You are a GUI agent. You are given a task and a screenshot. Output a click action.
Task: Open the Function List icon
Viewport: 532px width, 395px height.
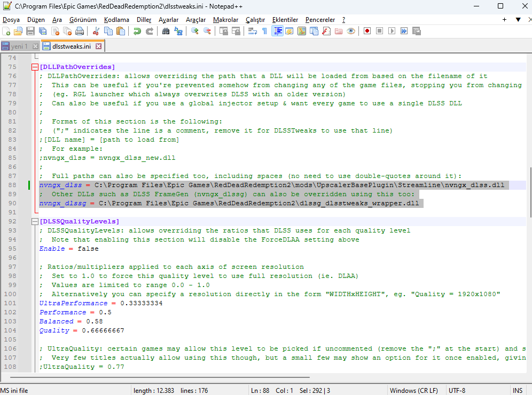click(326, 31)
